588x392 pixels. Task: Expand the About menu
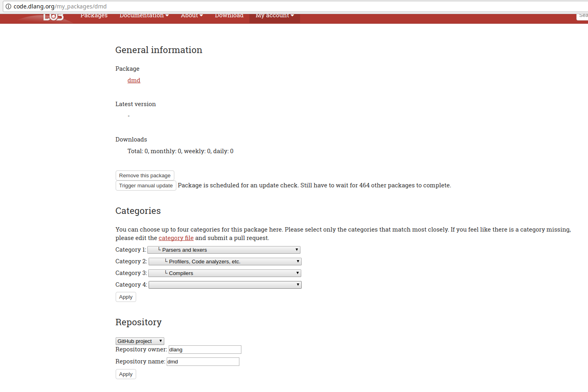pos(192,16)
